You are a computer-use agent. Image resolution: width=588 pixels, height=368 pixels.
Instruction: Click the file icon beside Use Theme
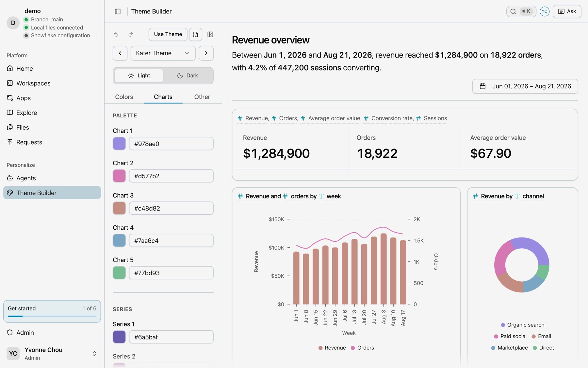click(x=195, y=34)
